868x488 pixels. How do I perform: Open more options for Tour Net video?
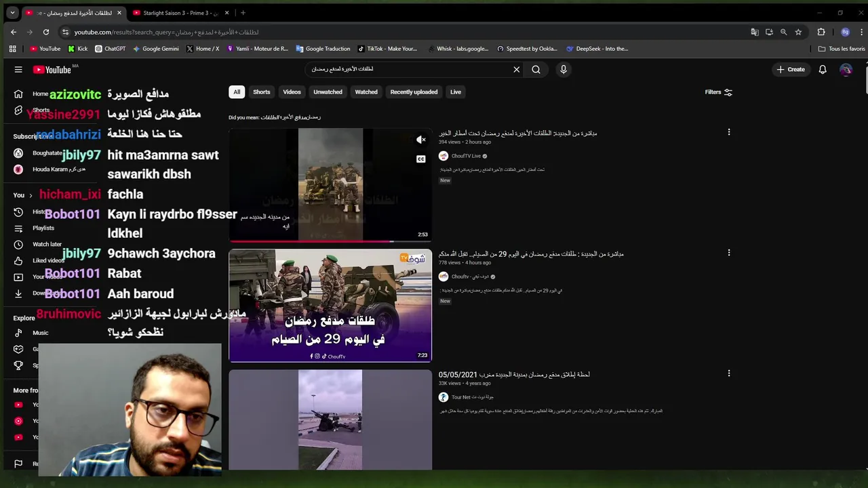[x=729, y=373]
